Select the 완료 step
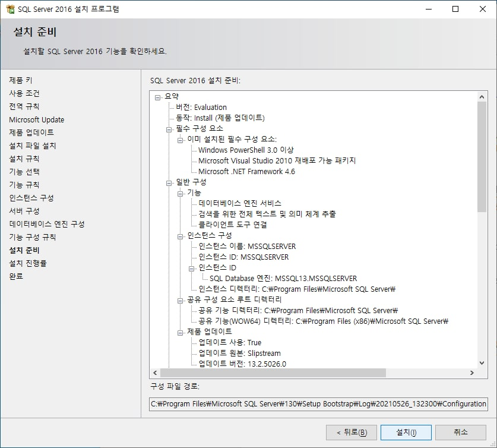Image resolution: width=497 pixels, height=448 pixels. (x=16, y=276)
